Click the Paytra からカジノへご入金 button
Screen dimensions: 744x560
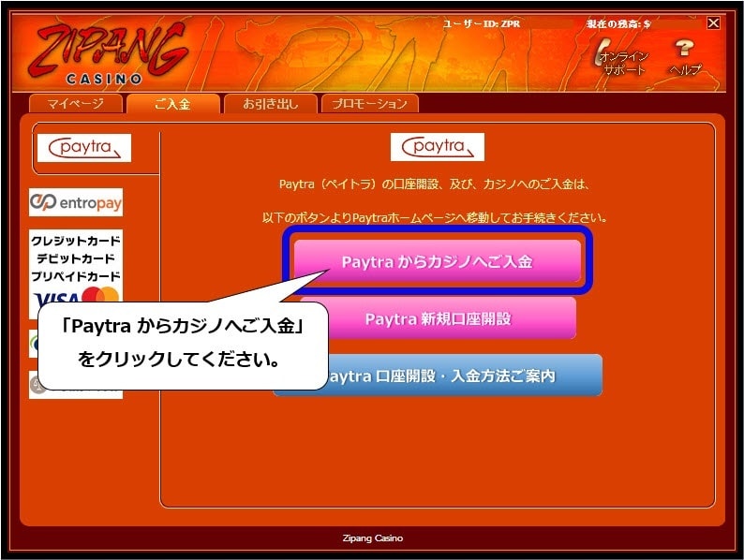(x=437, y=261)
